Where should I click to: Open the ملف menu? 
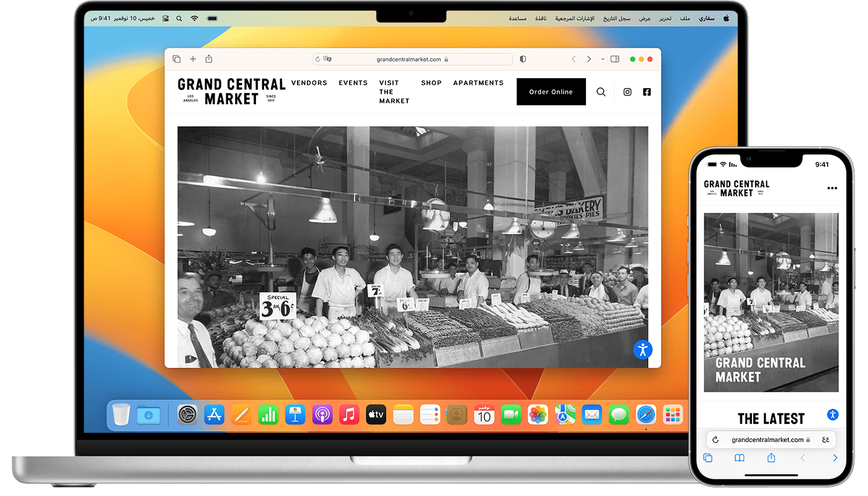(x=685, y=19)
